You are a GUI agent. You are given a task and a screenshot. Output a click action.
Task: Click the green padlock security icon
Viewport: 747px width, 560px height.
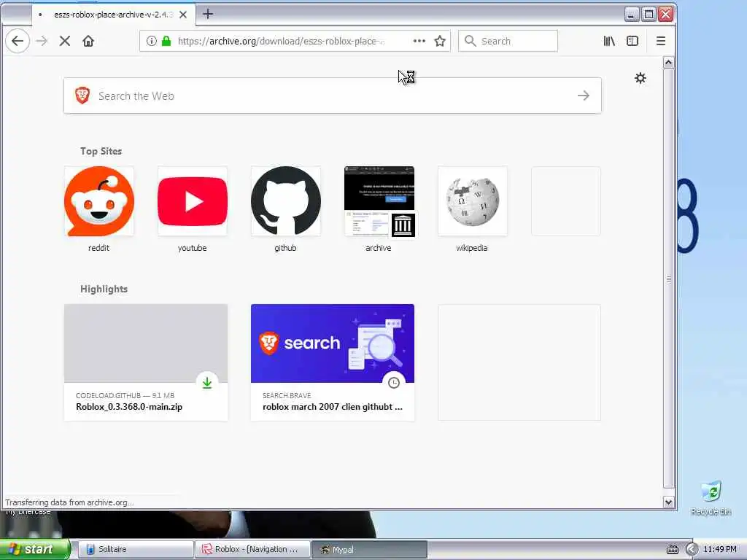(166, 41)
